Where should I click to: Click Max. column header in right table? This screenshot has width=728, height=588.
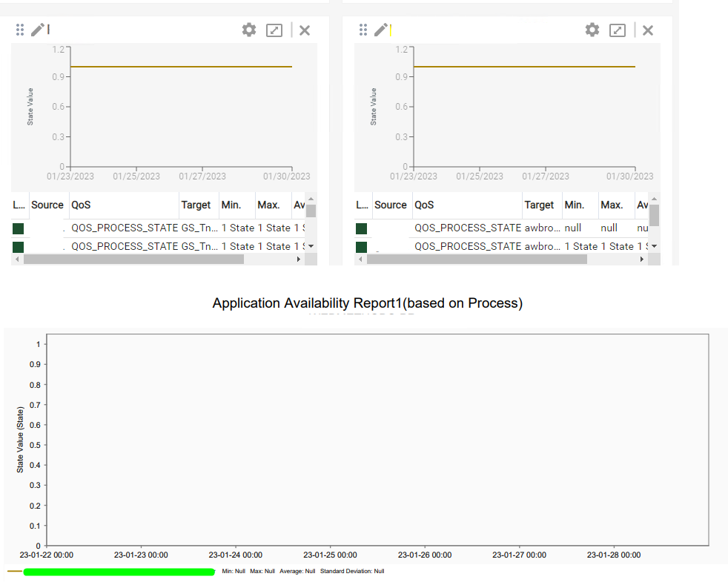pyautogui.click(x=612, y=205)
